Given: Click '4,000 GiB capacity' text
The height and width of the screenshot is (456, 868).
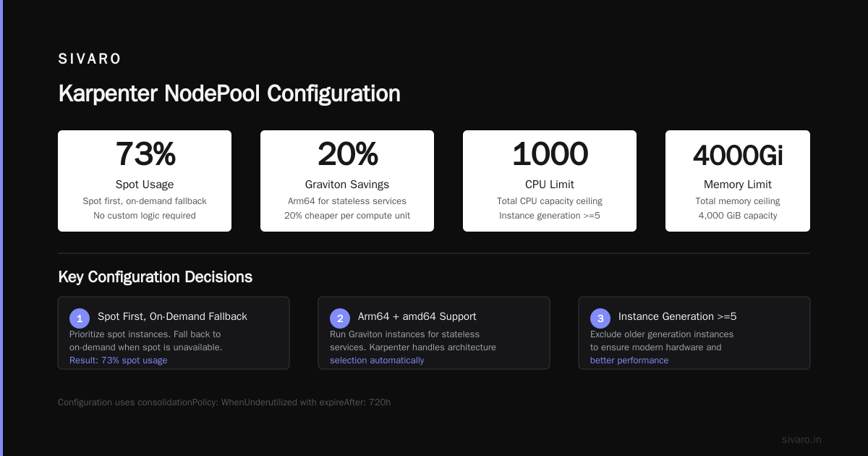Looking at the screenshot, I should coord(738,216).
